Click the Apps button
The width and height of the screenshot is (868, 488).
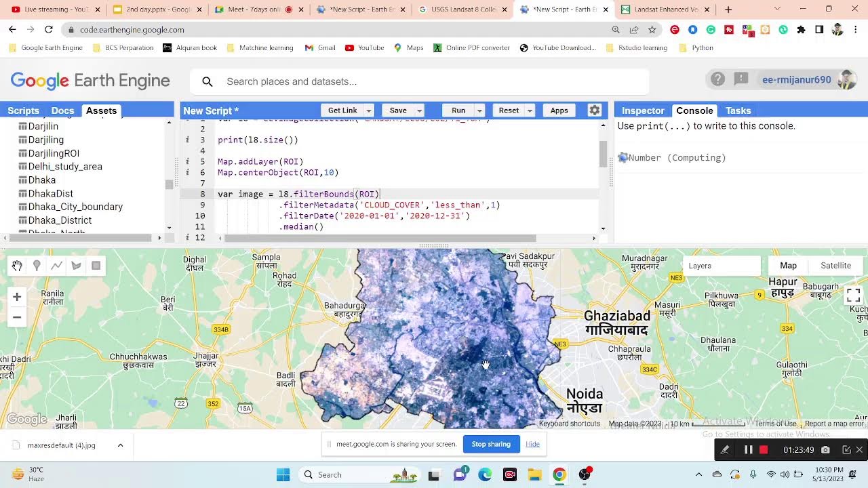coord(559,110)
